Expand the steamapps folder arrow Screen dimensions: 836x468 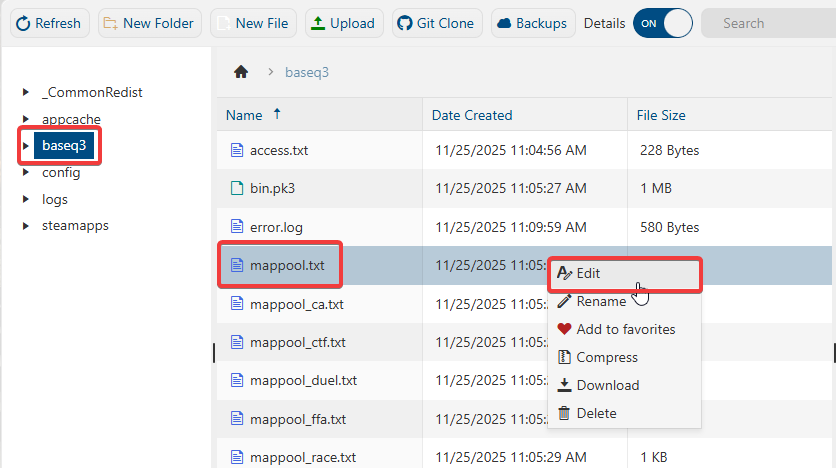26,226
